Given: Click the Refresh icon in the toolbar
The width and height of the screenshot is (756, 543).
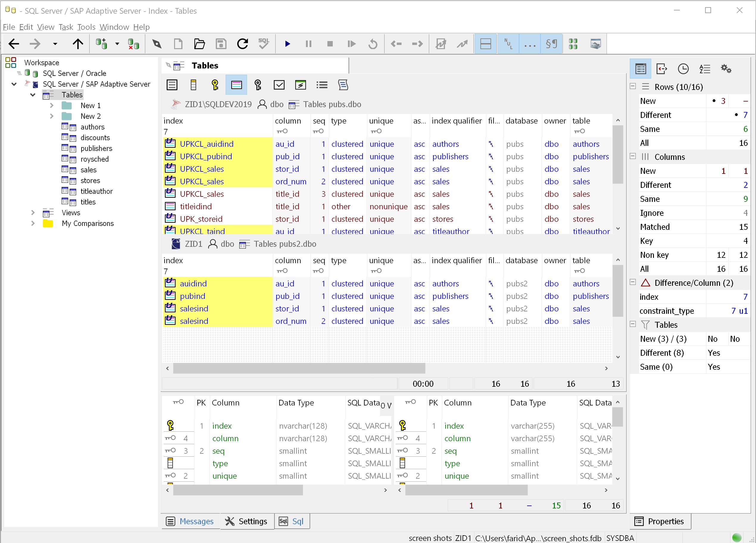Looking at the screenshot, I should [242, 44].
